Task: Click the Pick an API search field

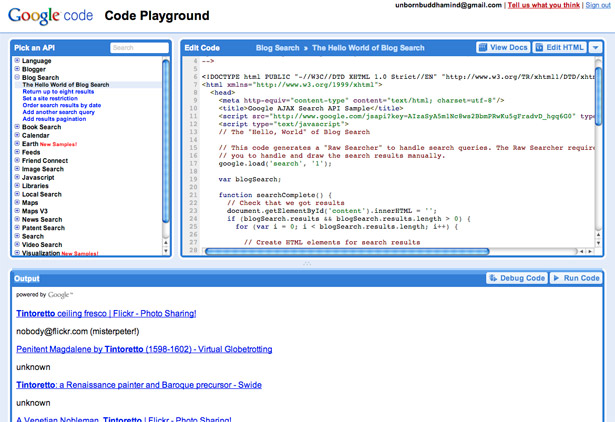Action: [139, 47]
